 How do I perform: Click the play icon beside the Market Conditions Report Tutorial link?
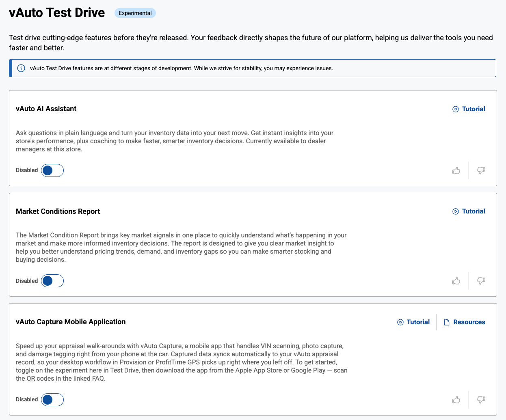(x=456, y=211)
